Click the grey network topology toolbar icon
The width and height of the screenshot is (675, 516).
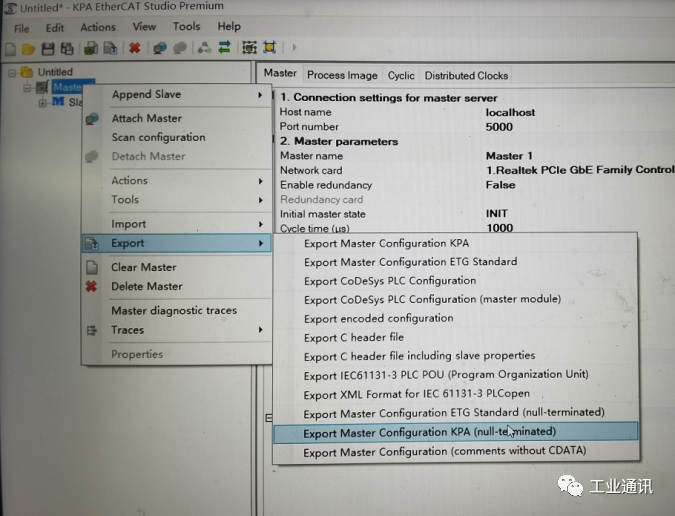coord(204,47)
